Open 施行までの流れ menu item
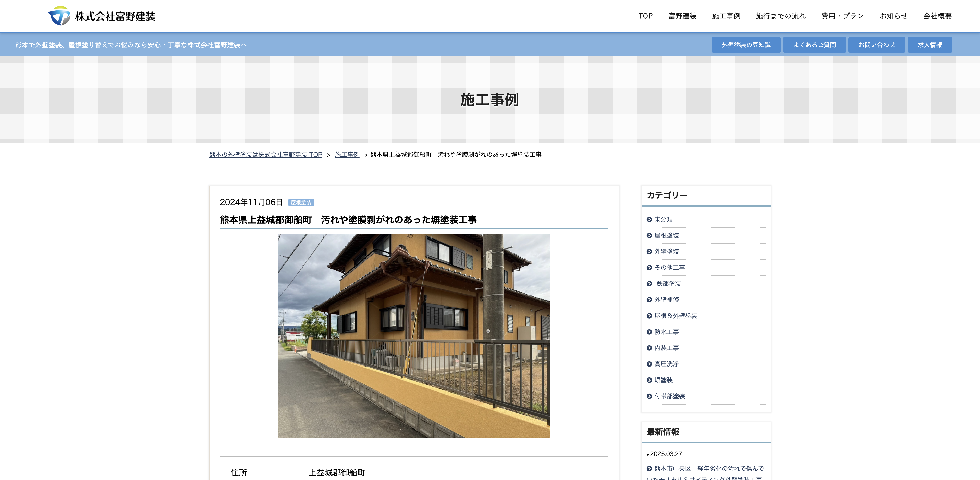 tap(781, 16)
